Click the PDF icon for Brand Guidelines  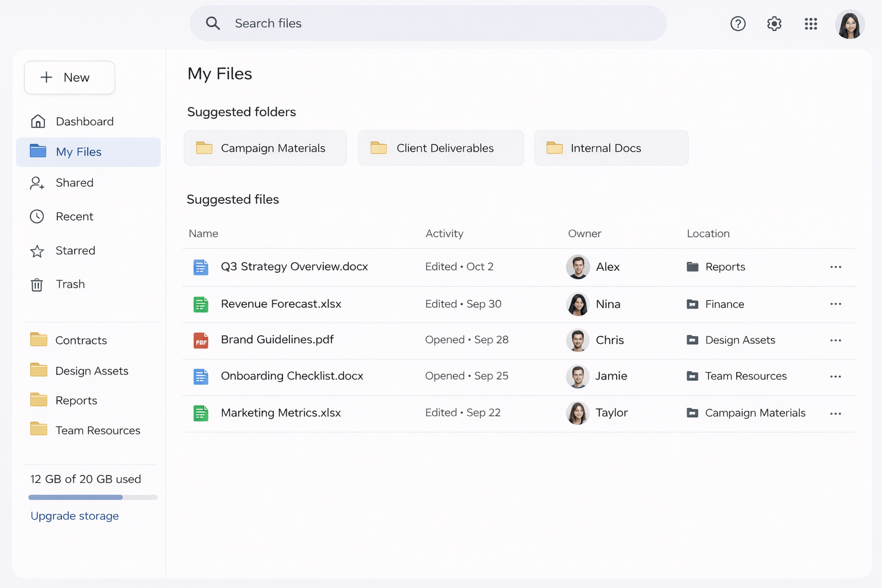[x=201, y=341]
